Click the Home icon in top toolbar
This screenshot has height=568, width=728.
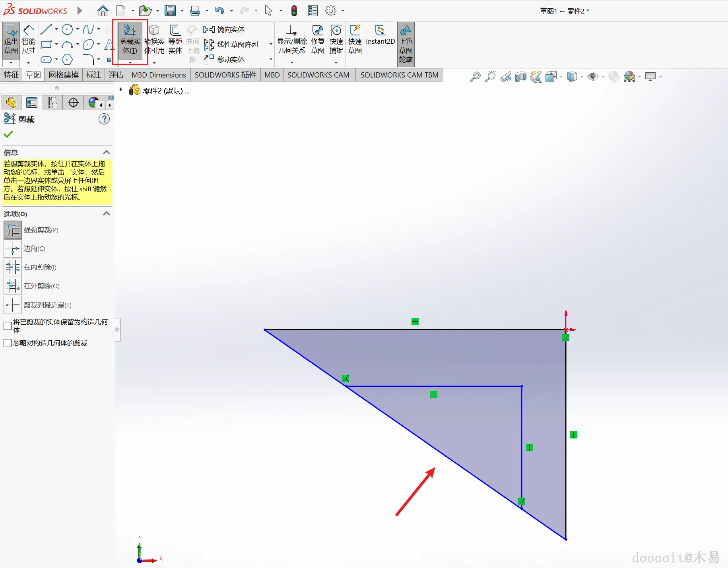[103, 11]
